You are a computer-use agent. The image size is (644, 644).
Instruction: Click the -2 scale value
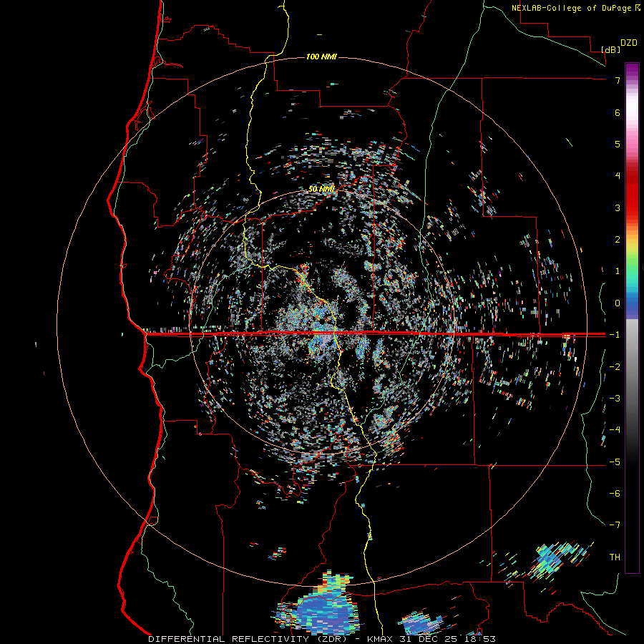coord(615,367)
